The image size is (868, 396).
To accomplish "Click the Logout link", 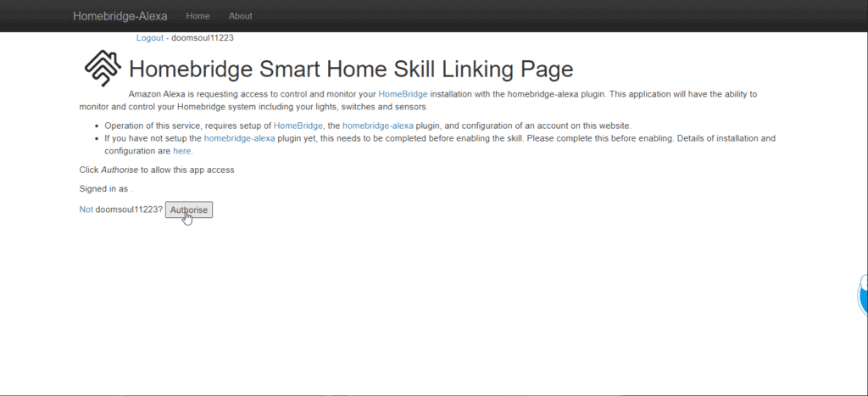I will click(150, 38).
